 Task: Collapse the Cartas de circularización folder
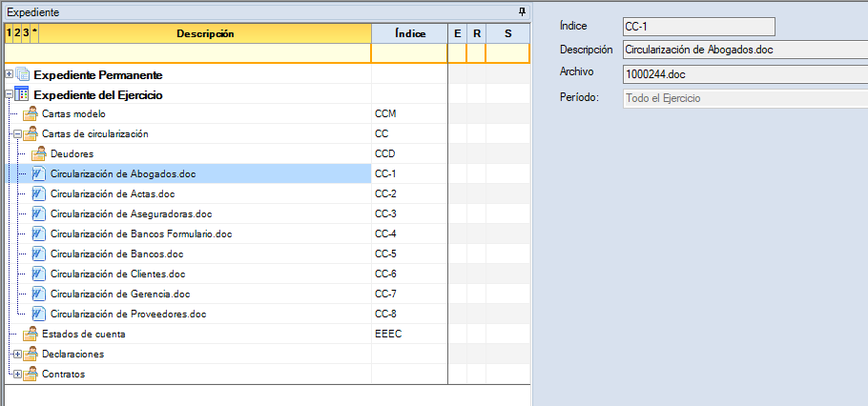pos(17,134)
